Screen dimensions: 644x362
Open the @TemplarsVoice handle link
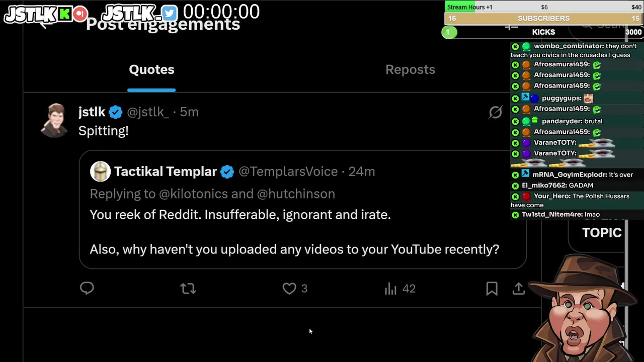pyautogui.click(x=288, y=171)
